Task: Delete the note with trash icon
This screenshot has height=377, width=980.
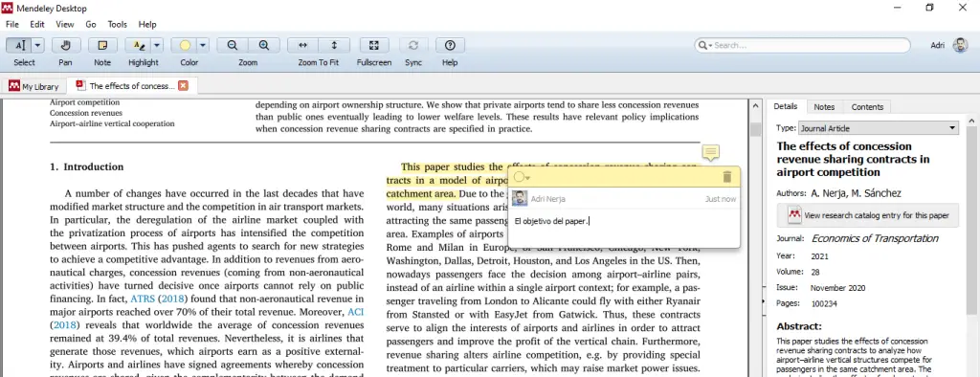Action: click(x=727, y=177)
